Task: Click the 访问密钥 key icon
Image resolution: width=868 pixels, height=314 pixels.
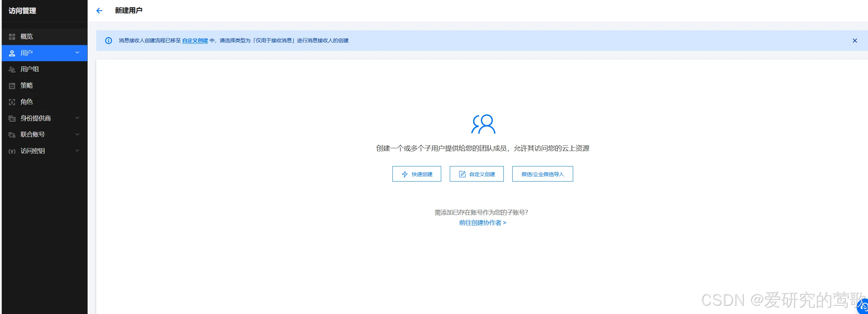Action: (x=12, y=151)
